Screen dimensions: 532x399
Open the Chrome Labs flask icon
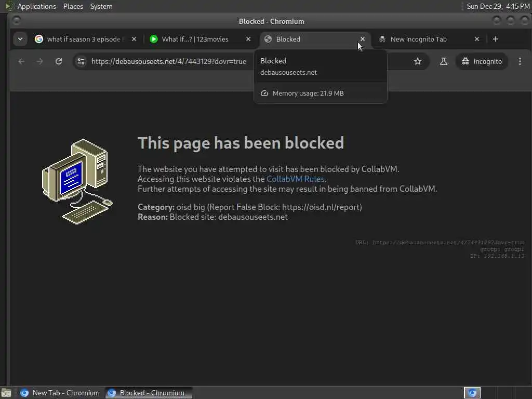[444, 61]
